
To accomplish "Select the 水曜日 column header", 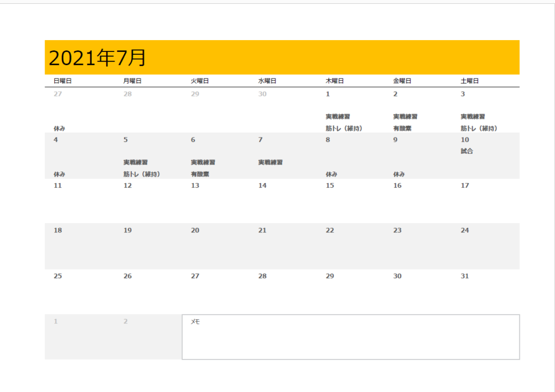I will point(267,81).
